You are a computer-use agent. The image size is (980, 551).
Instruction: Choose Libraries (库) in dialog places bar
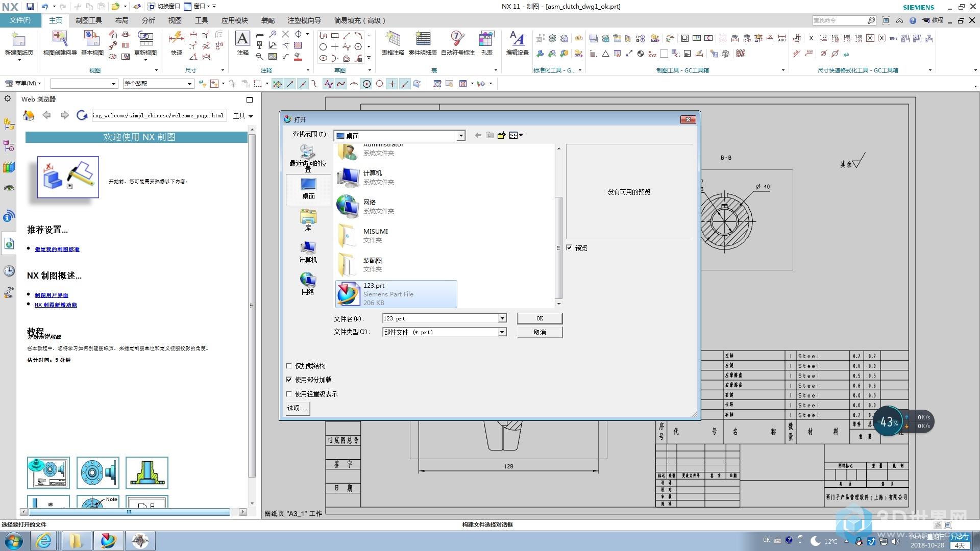pyautogui.click(x=308, y=220)
